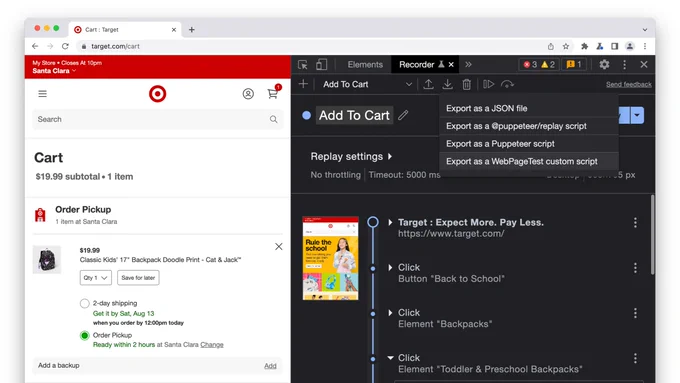Click the step-through replay icon
This screenshot has width=680, height=383.
click(x=488, y=84)
